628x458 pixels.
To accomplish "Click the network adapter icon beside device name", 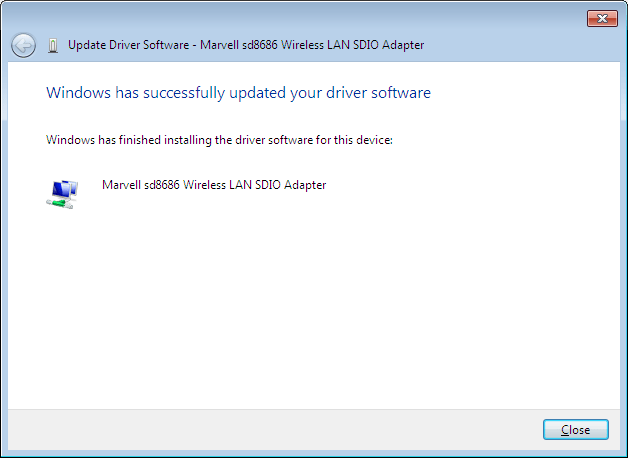I will click(x=61, y=192).
